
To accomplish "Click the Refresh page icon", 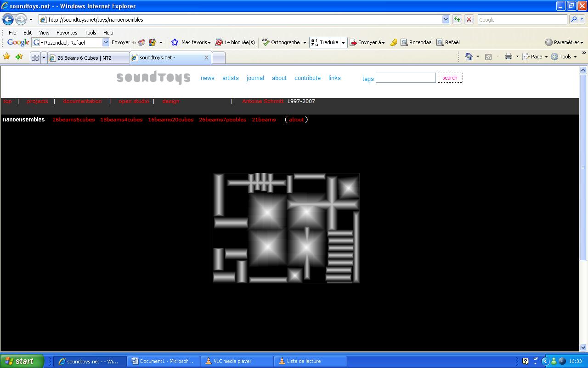I will pyautogui.click(x=457, y=19).
